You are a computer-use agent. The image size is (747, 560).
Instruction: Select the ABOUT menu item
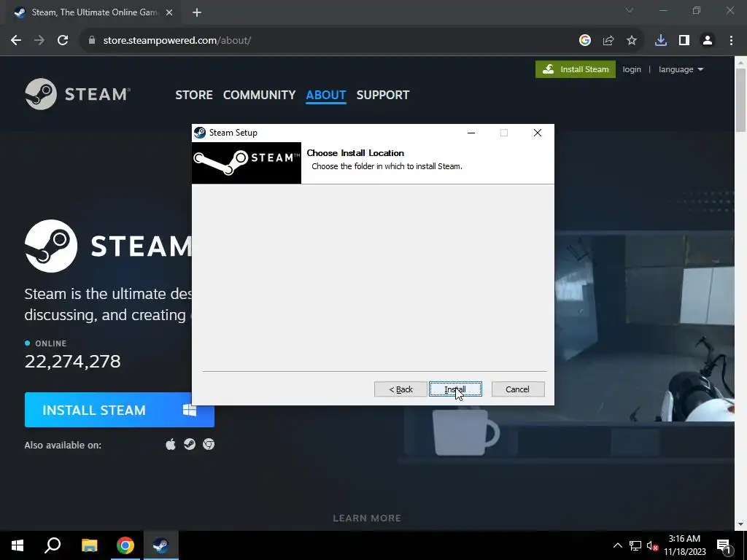coord(326,95)
